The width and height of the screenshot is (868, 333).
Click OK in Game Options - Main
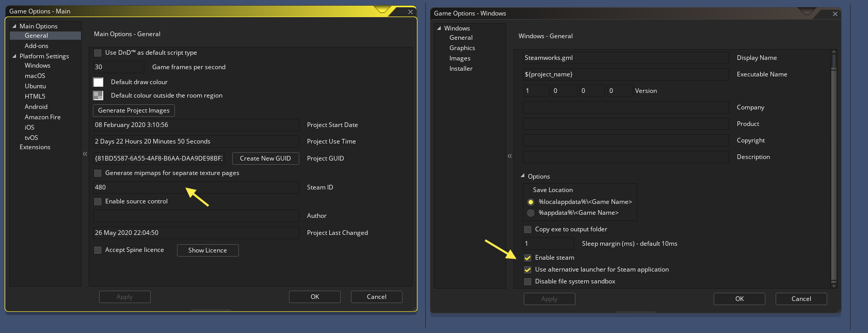coord(315,297)
